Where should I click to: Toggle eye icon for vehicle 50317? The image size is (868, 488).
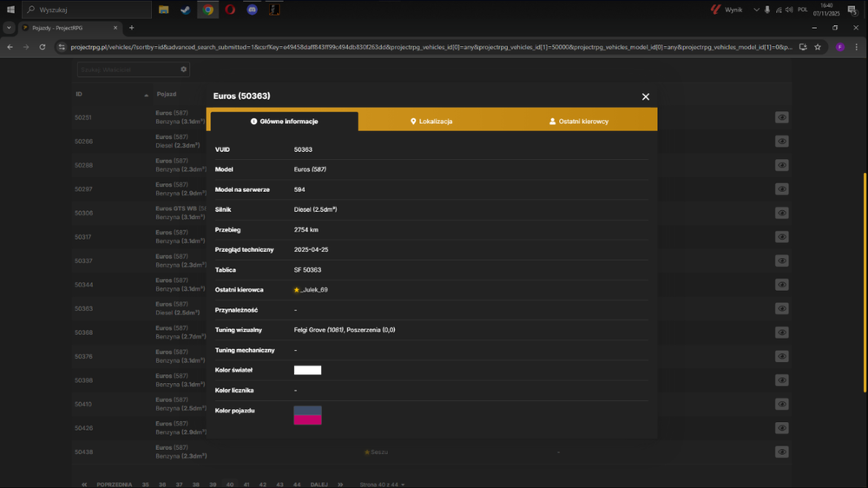pos(782,236)
